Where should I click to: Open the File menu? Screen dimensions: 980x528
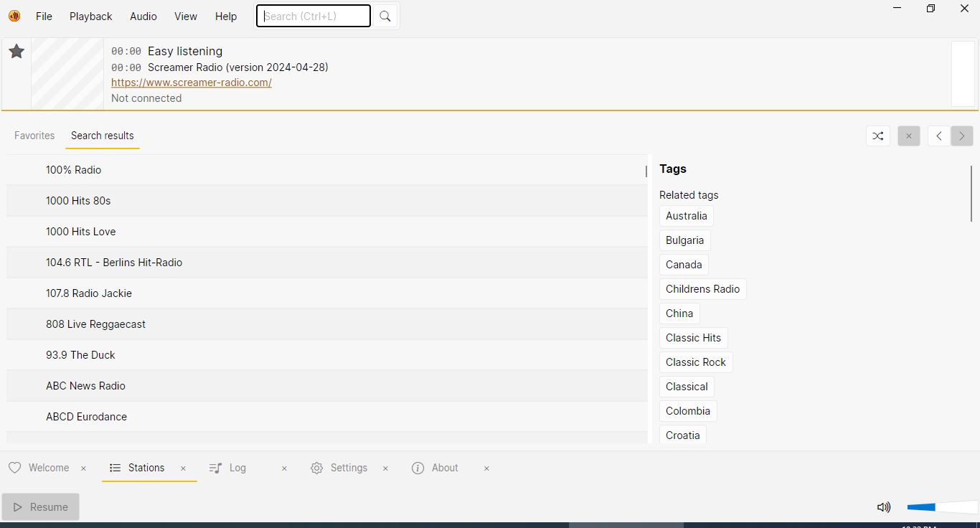(44, 16)
